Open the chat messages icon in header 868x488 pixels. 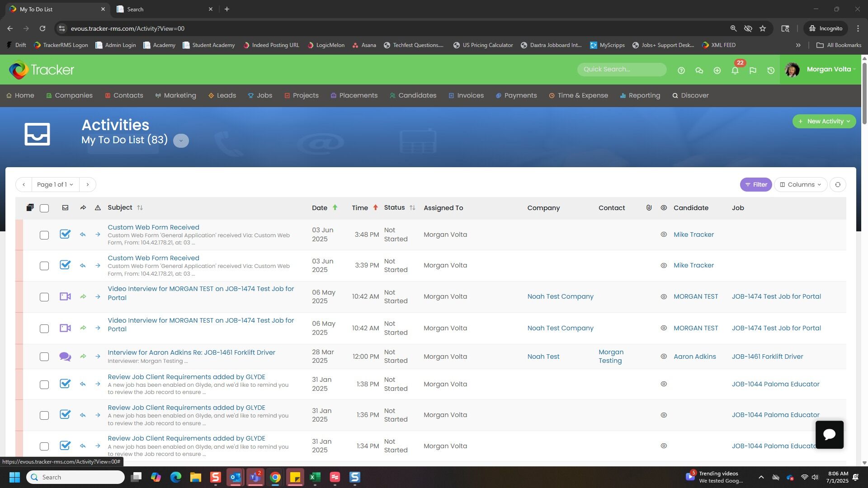[699, 70]
